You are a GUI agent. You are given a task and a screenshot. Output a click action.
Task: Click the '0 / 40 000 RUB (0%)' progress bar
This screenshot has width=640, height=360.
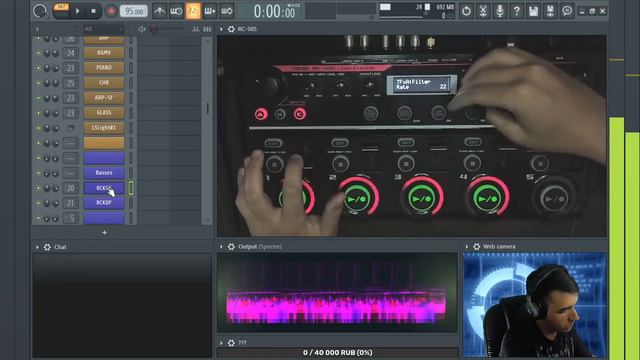coord(338,353)
